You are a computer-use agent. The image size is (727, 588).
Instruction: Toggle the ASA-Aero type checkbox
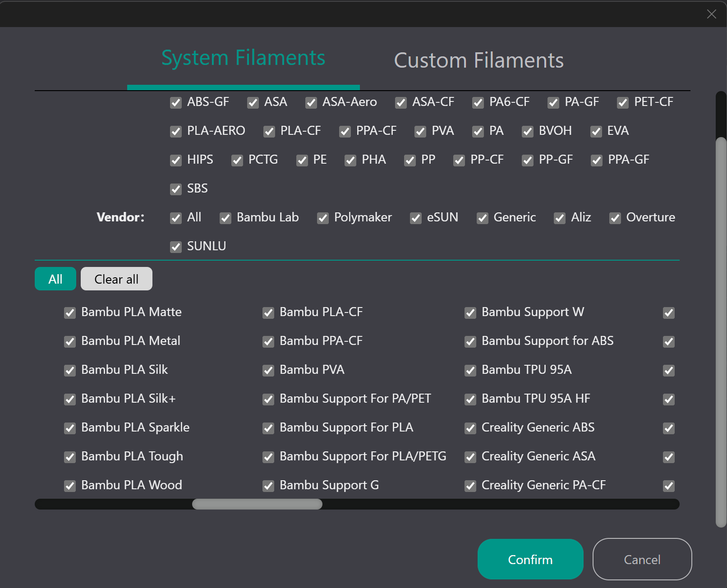pyautogui.click(x=311, y=103)
